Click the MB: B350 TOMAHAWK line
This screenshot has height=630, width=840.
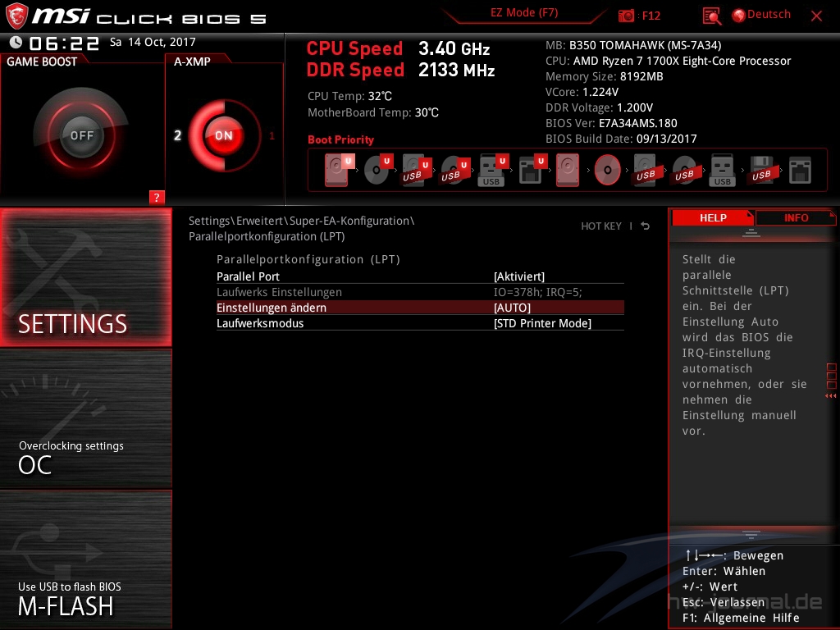[x=633, y=45]
